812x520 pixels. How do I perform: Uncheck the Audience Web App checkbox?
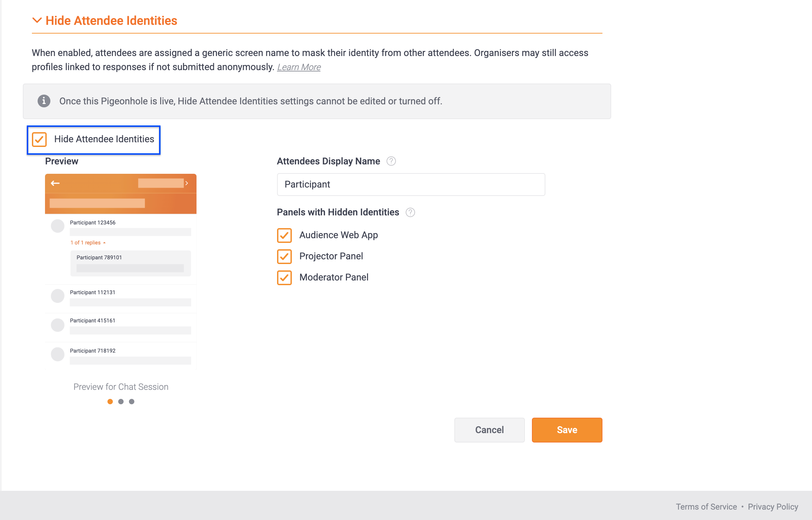point(284,236)
